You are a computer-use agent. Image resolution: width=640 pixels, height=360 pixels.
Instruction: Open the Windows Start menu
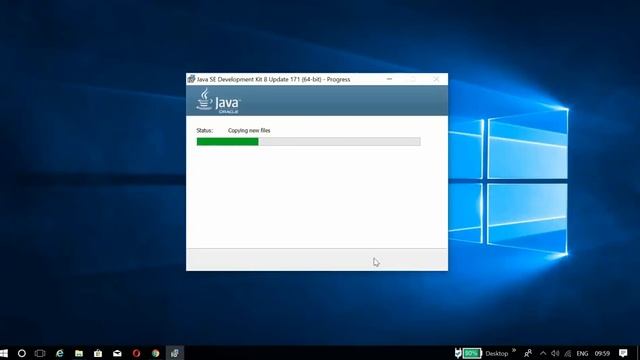click(x=4, y=353)
